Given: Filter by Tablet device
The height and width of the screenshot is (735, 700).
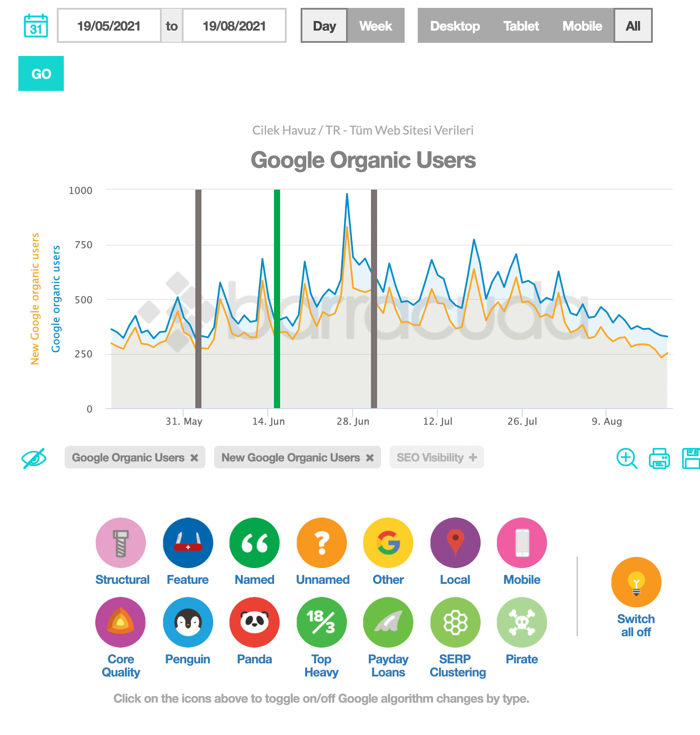Looking at the screenshot, I should [x=521, y=25].
